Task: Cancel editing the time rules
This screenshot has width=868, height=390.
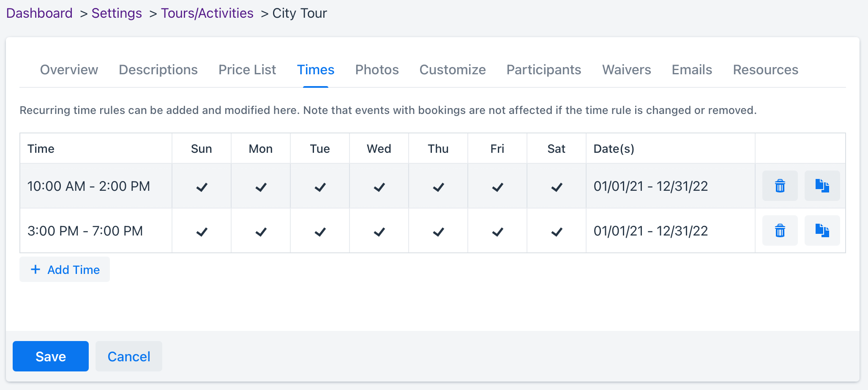Action: tap(129, 356)
